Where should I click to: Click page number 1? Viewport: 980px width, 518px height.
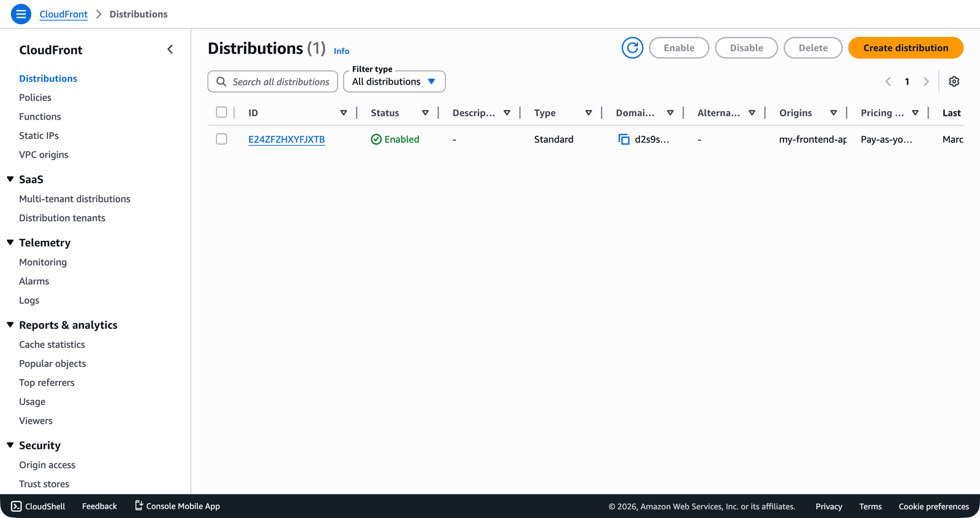click(x=907, y=81)
